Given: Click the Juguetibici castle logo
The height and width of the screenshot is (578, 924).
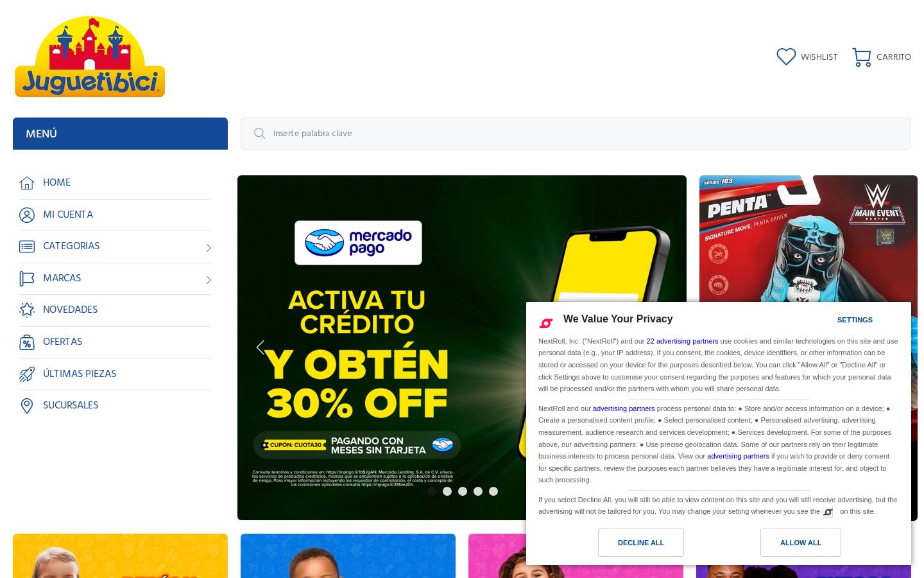Looking at the screenshot, I should click(90, 57).
